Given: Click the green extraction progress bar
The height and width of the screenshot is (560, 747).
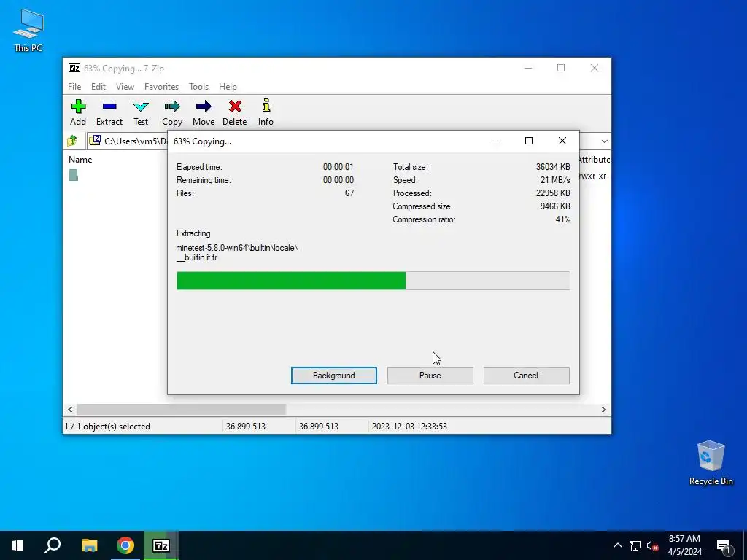Looking at the screenshot, I should click(x=373, y=281).
